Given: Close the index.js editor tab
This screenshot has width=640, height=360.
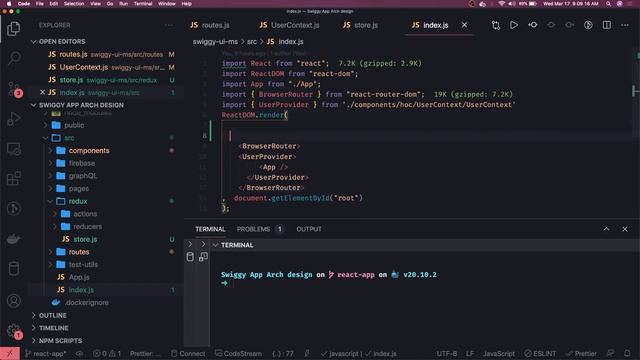Looking at the screenshot, I should pyautogui.click(x=464, y=25).
